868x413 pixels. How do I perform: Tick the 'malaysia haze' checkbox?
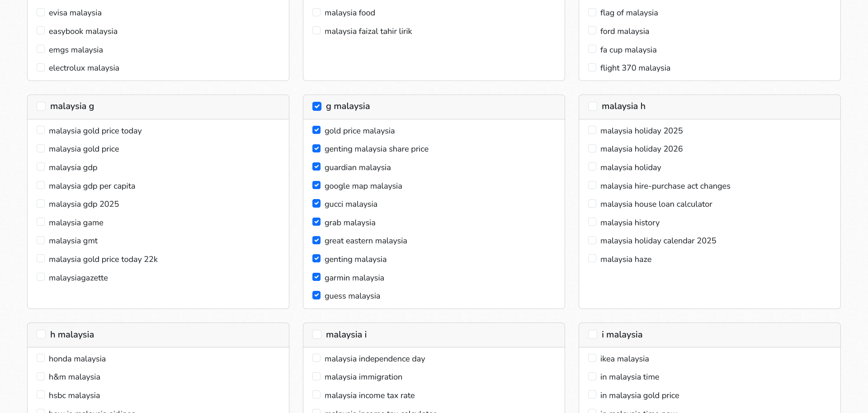(592, 259)
